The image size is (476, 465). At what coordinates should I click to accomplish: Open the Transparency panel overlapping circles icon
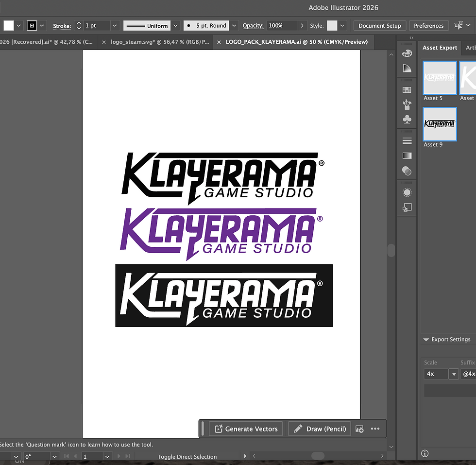(x=407, y=171)
